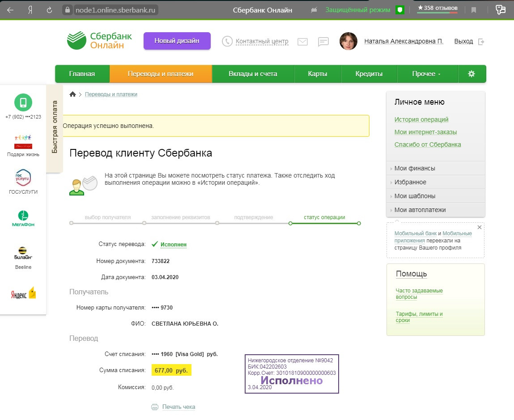
Task: Expand the Мои шаблоны section
Action: 436,196
